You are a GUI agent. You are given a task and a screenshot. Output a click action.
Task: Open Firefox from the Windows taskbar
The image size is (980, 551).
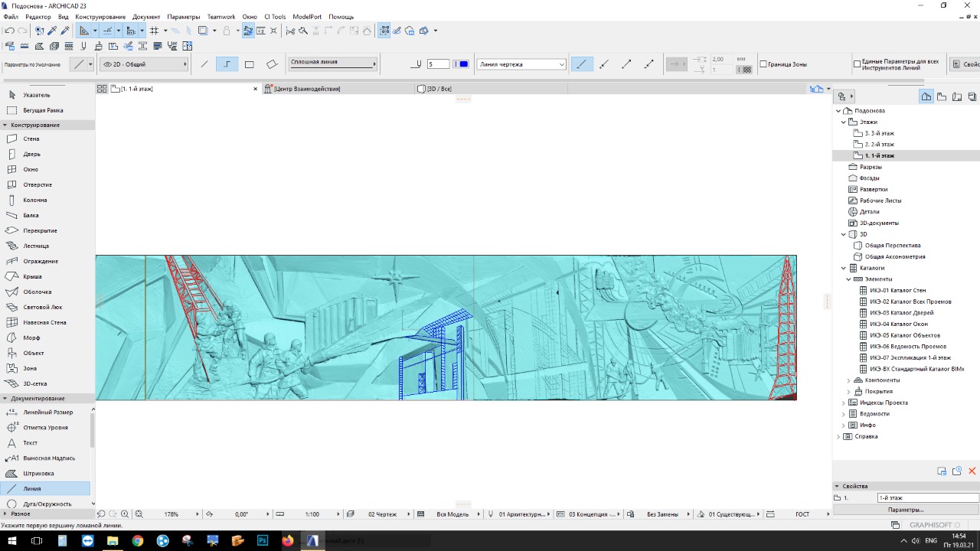coord(288,540)
